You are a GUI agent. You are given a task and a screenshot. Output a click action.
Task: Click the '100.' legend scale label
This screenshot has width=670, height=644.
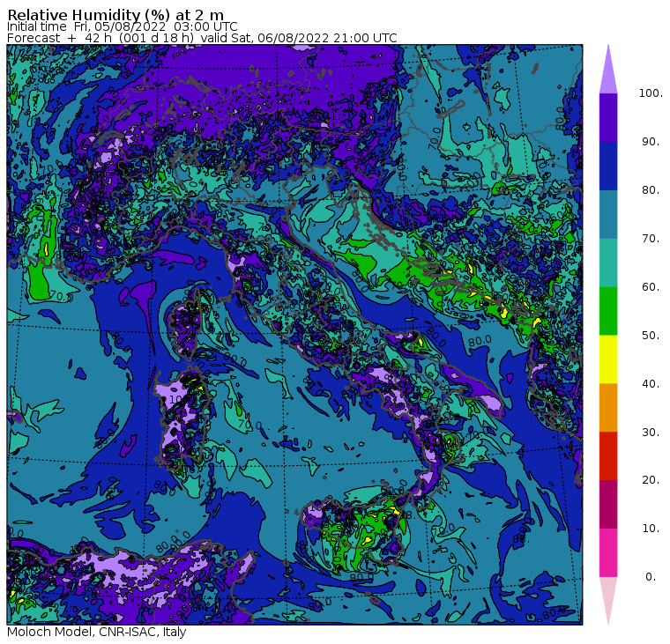point(651,93)
